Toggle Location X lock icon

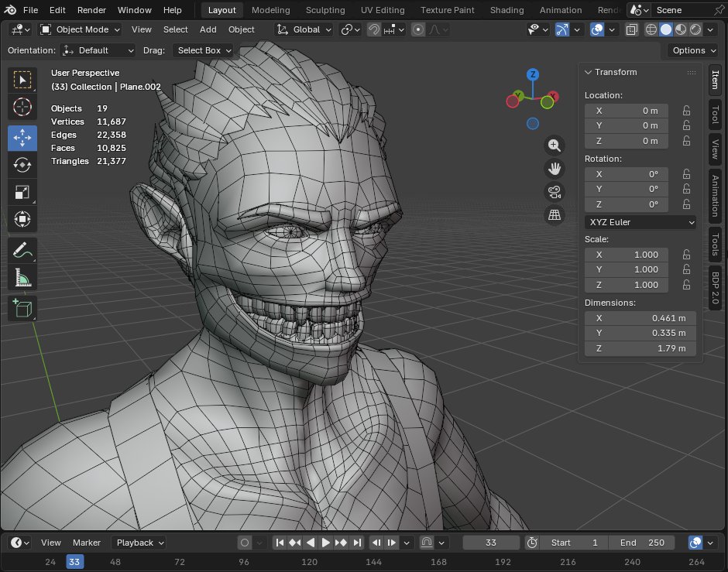[x=686, y=111]
